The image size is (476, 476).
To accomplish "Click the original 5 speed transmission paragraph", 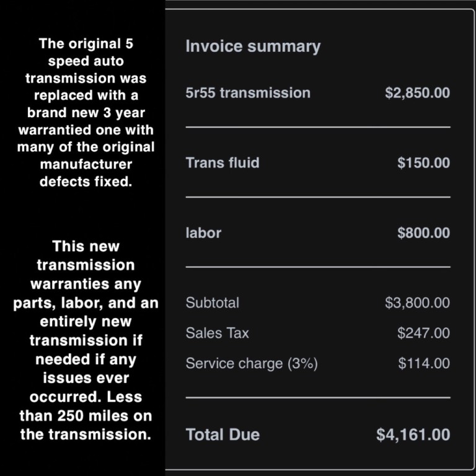I will tap(86, 112).
